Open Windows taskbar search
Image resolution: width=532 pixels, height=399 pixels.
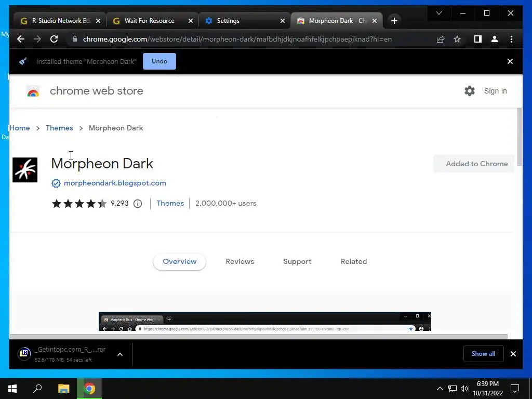point(37,389)
